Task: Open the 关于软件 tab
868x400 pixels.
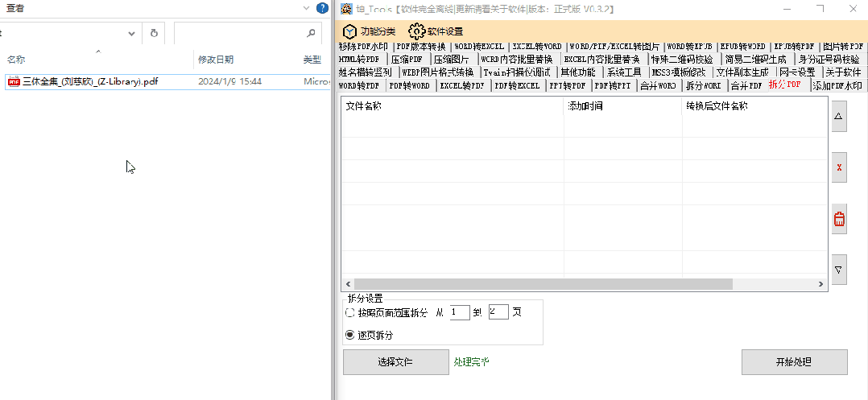Action: (x=843, y=72)
